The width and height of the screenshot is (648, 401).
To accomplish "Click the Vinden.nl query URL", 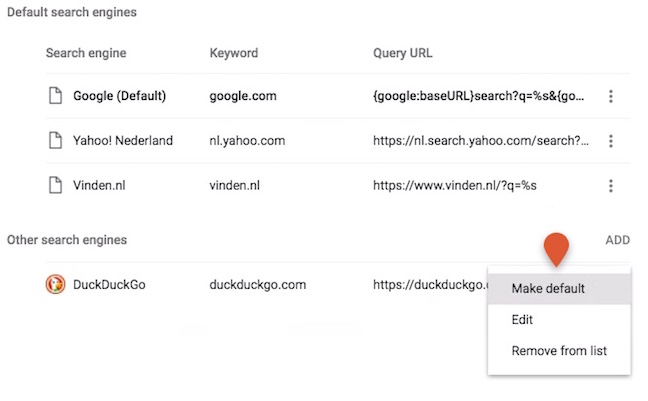I will point(455,185).
